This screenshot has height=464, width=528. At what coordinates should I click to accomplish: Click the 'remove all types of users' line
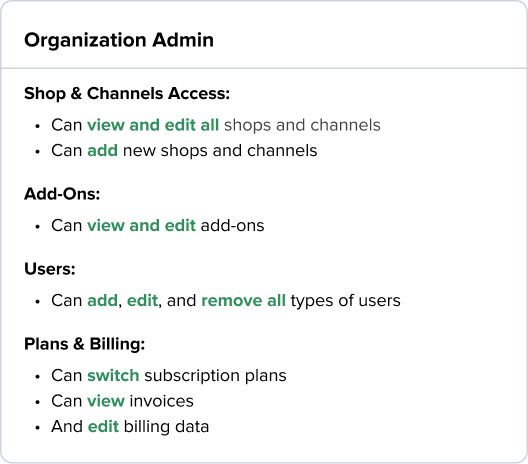(x=226, y=300)
